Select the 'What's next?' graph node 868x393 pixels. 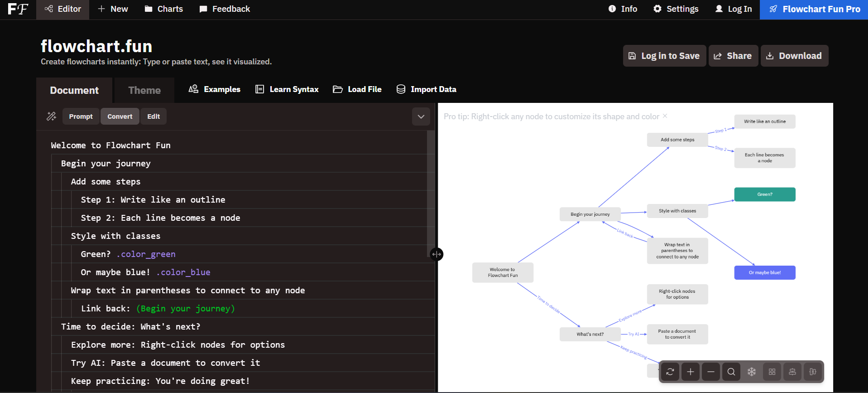coord(590,334)
